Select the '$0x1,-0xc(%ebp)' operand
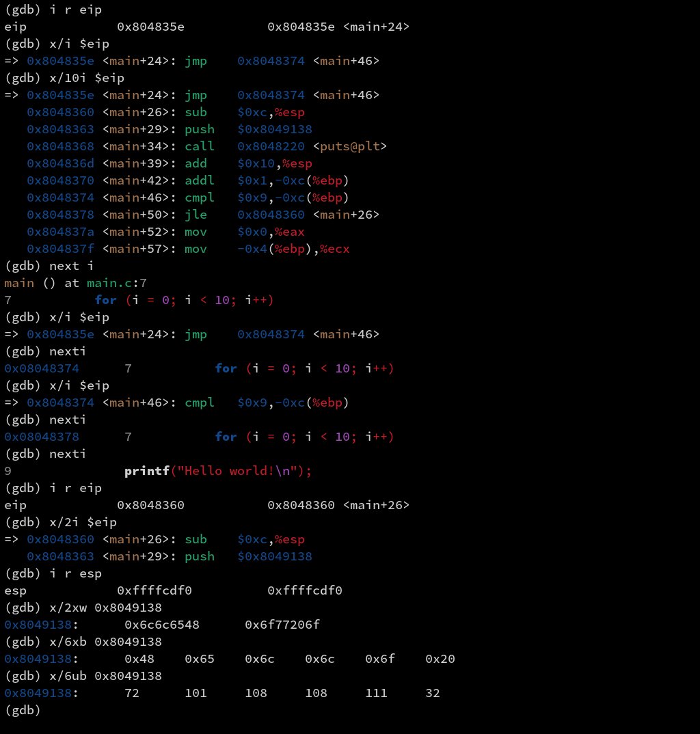Screen dimensions: 700x734 (x=293, y=180)
